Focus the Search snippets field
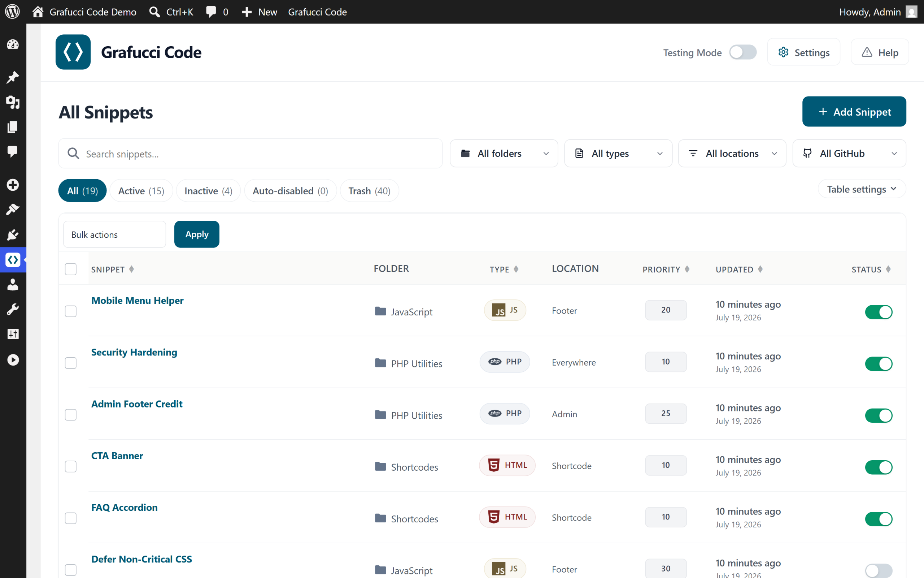 (250, 153)
